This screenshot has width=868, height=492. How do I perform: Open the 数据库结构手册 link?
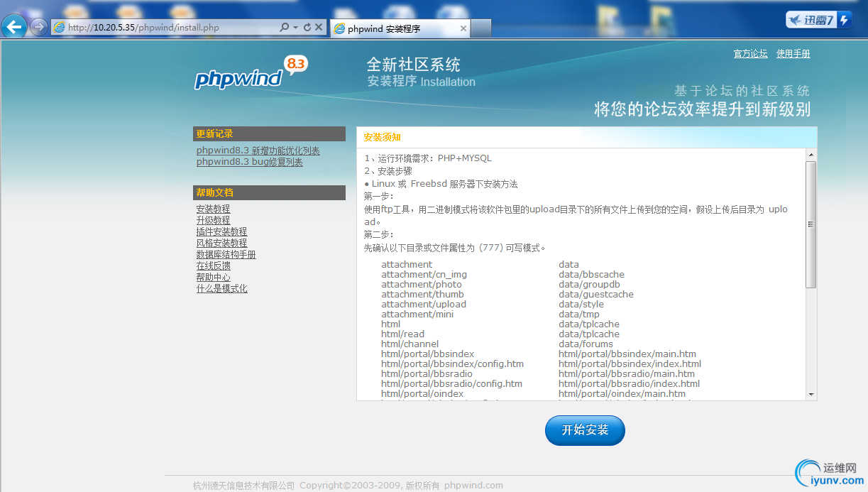(226, 254)
